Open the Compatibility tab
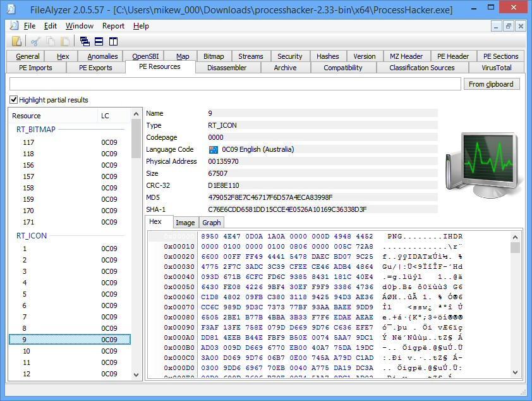The width and height of the screenshot is (532, 401). click(x=342, y=68)
